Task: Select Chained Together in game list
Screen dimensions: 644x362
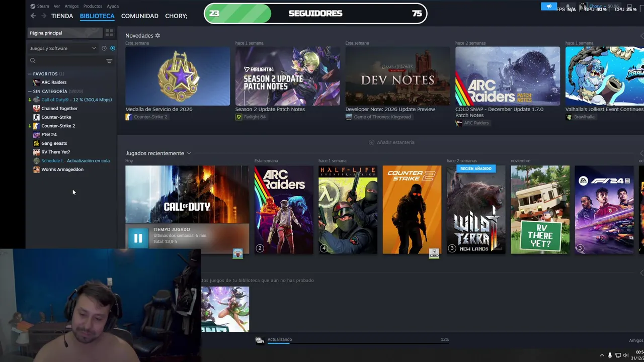Action: point(59,109)
